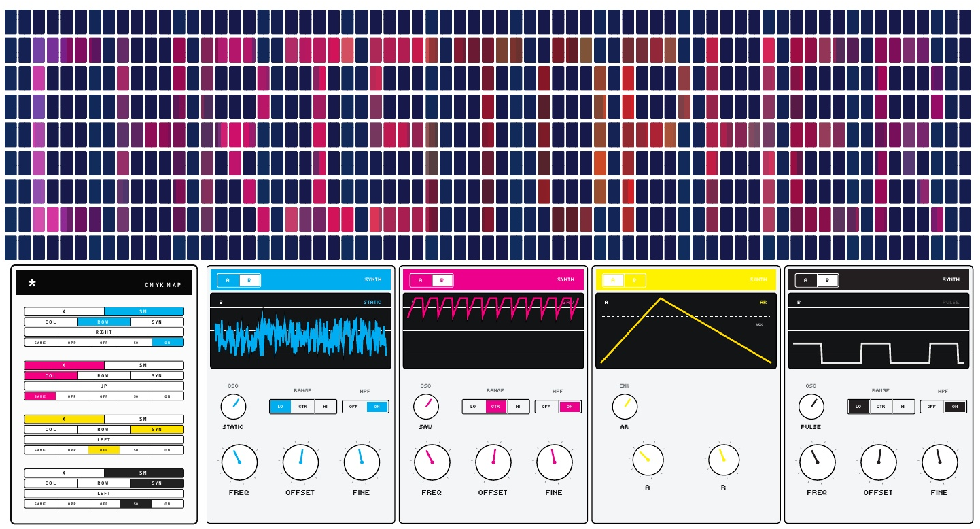Open the black LEFT direction selector
This screenshot has height=529, width=980.
click(x=104, y=493)
